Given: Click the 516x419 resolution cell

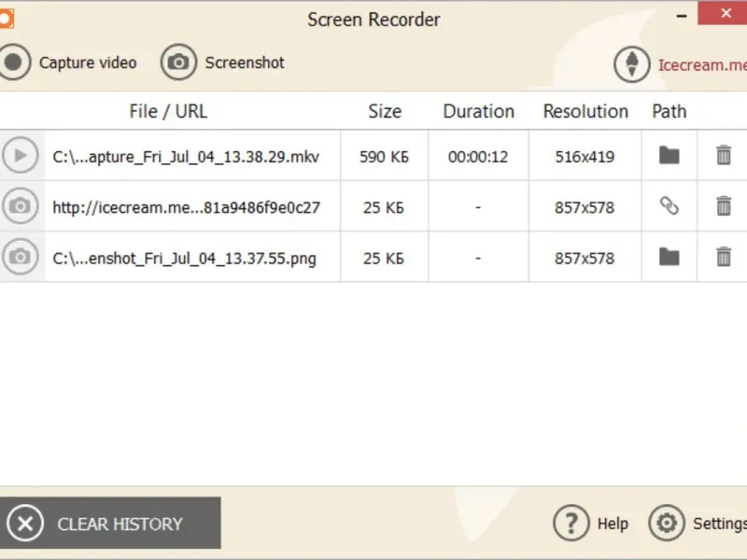Looking at the screenshot, I should pos(585,157).
